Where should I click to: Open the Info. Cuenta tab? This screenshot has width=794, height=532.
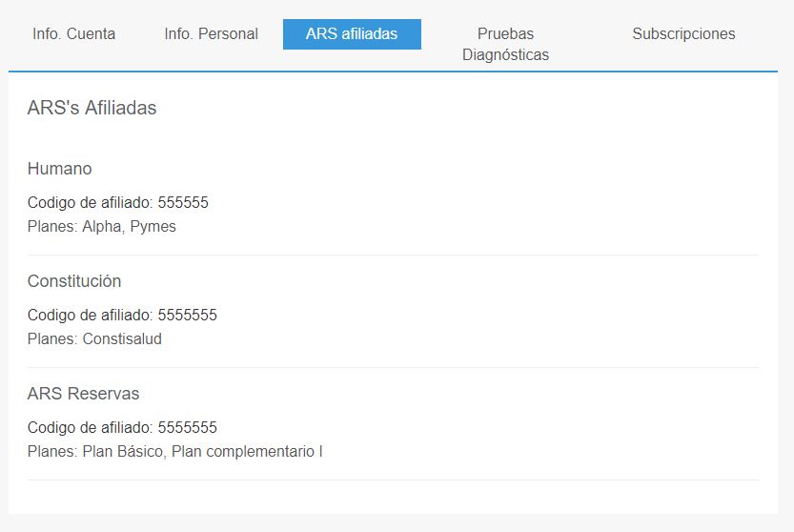(74, 34)
